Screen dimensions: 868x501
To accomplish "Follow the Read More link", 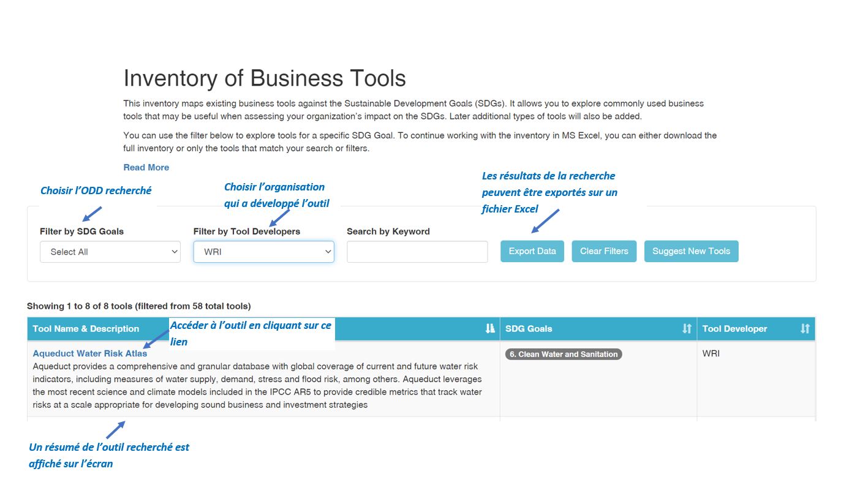I will pos(146,167).
